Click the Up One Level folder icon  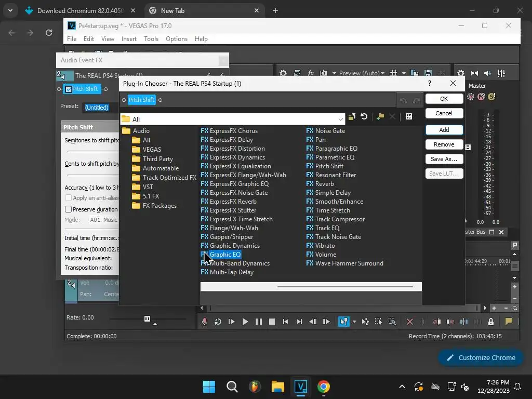352,117
